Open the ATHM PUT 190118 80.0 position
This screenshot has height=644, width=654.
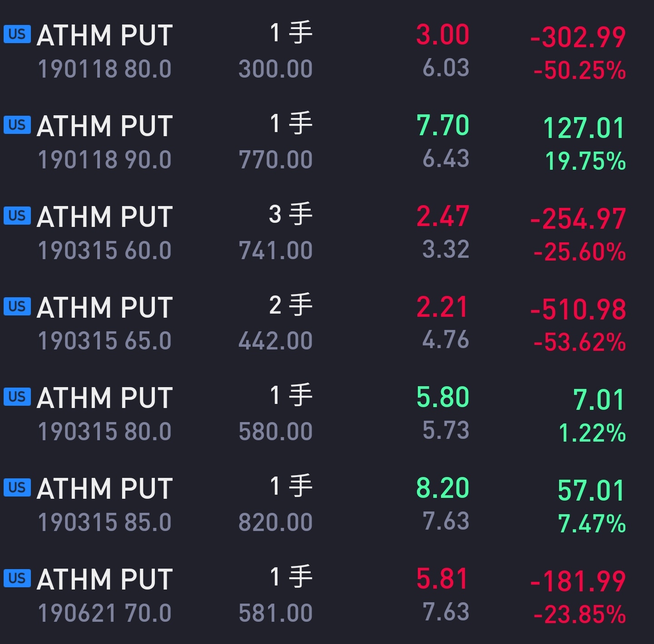327,51
